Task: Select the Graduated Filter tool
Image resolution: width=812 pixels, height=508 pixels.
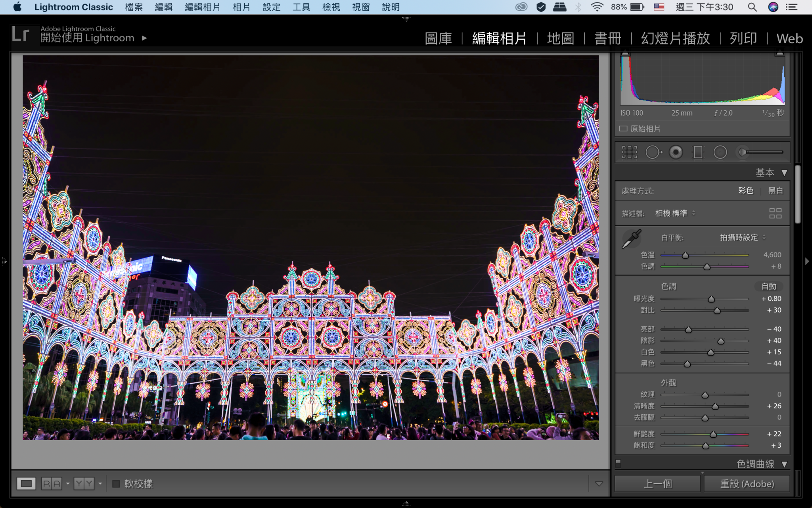Action: [698, 152]
